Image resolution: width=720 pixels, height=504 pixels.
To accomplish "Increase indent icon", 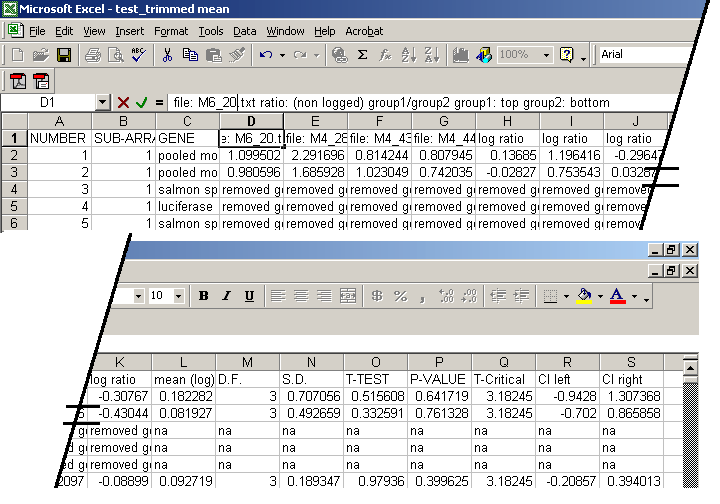I will [x=521, y=296].
